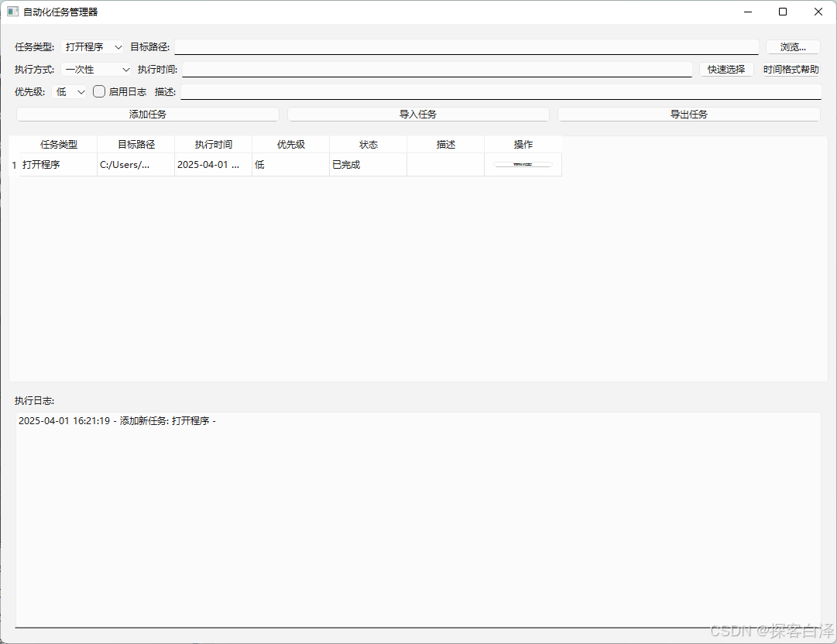This screenshot has width=837, height=644.
Task: Click the 导出任务 button
Action: pyautogui.click(x=689, y=114)
